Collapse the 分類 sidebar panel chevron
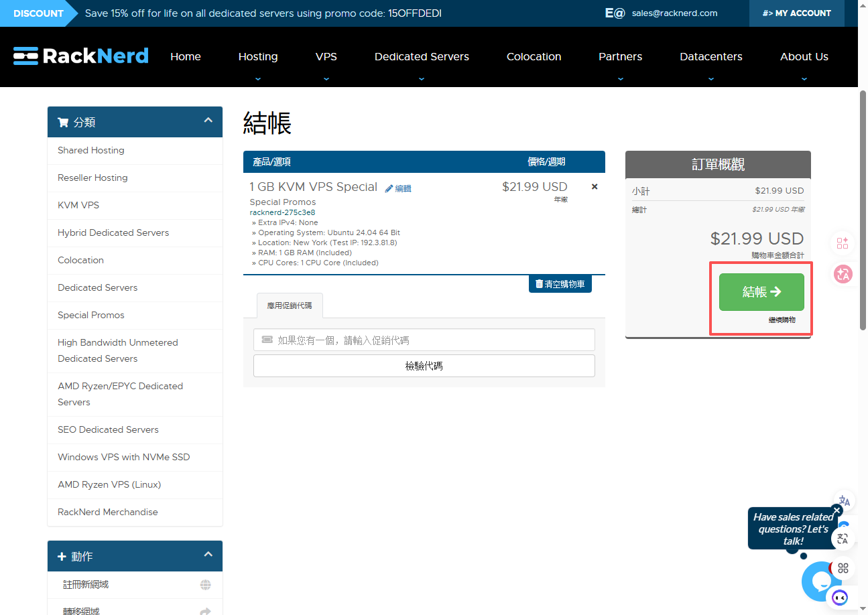The image size is (868, 615). click(208, 121)
